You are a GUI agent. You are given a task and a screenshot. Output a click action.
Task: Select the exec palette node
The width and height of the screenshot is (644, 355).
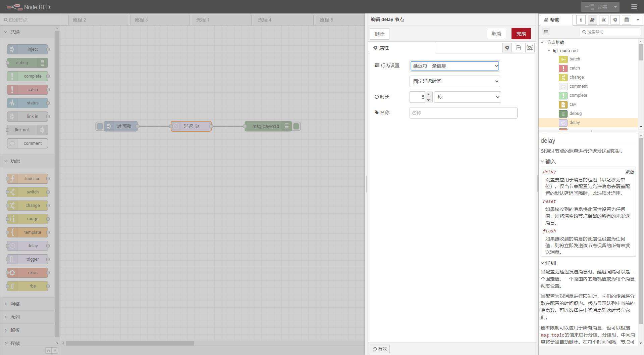28,273
